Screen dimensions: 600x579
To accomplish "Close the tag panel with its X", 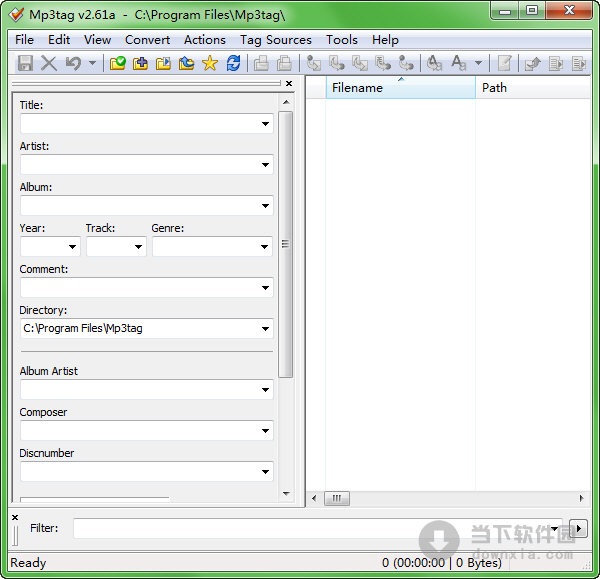I will 289,83.
